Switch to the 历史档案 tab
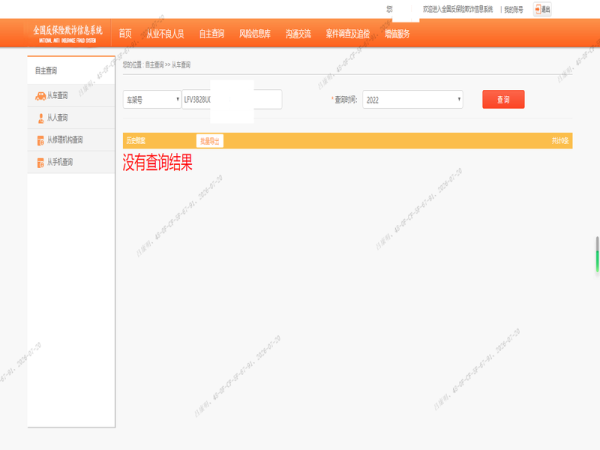This screenshot has height=450, width=600. pos(136,141)
